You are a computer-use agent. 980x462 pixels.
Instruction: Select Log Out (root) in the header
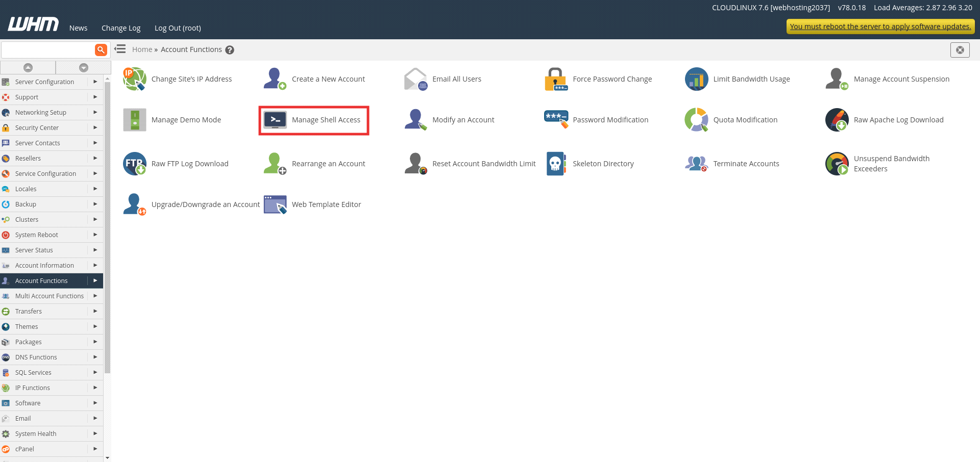click(x=178, y=28)
